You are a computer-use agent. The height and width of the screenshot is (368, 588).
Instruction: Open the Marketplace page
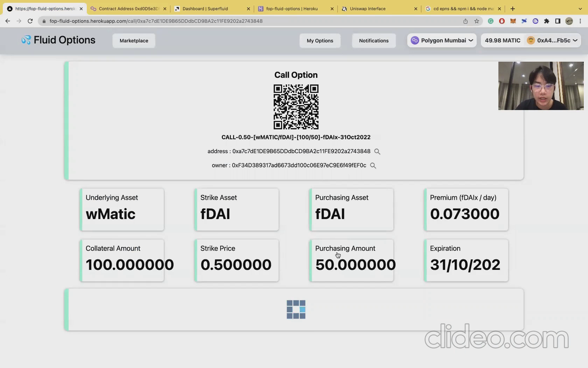click(134, 41)
